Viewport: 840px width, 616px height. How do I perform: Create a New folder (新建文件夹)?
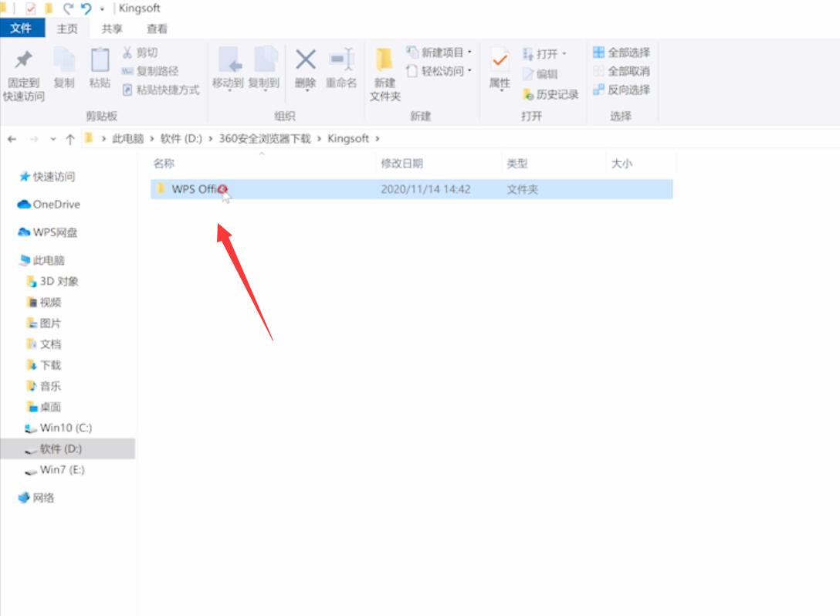point(384,74)
